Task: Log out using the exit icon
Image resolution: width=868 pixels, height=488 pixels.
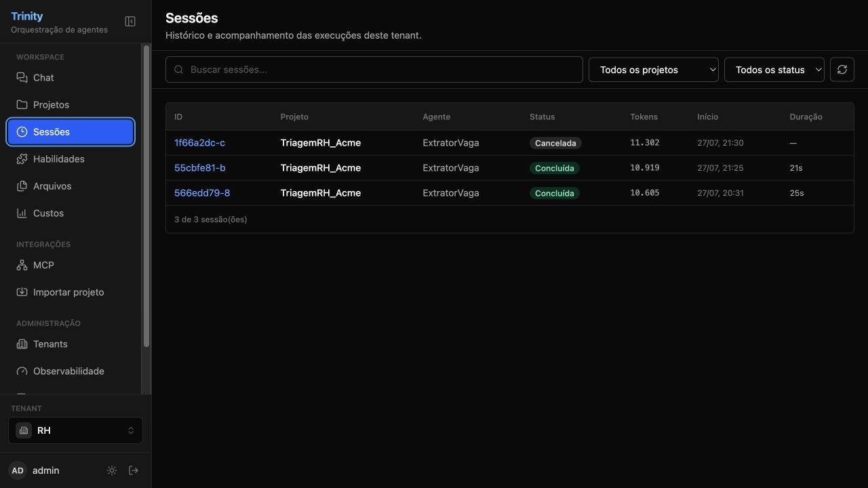Action: (x=134, y=470)
